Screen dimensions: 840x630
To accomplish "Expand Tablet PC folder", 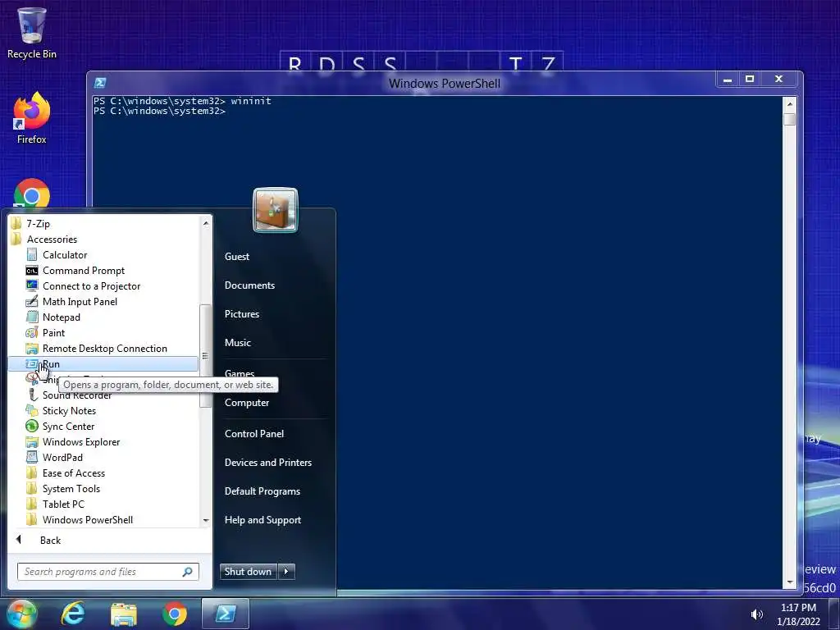I will point(63,504).
